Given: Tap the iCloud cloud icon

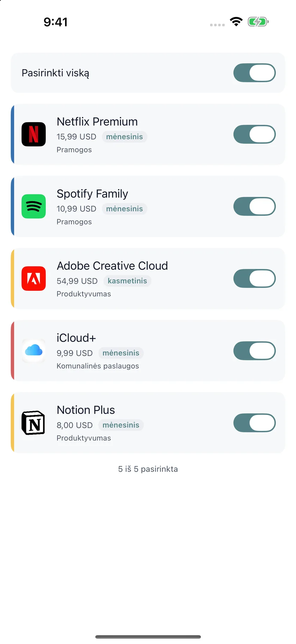Looking at the screenshot, I should (x=33, y=350).
